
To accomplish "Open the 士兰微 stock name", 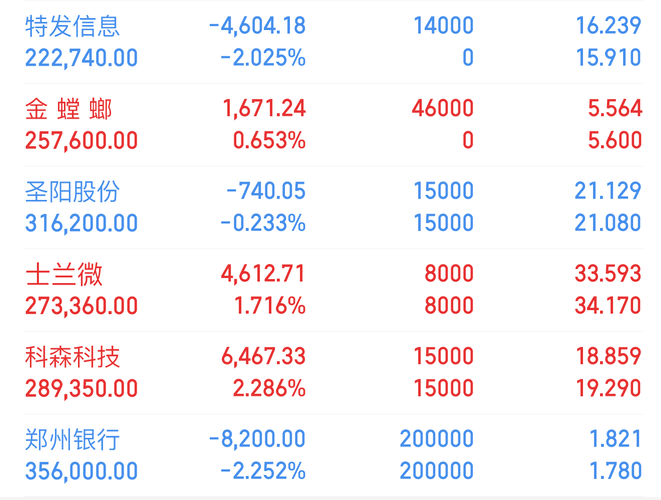I will 64,274.
